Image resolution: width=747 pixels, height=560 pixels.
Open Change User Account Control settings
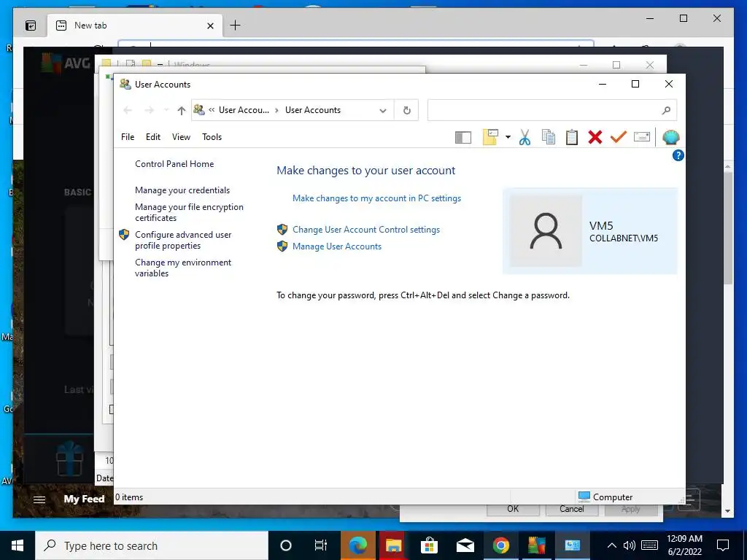click(366, 230)
